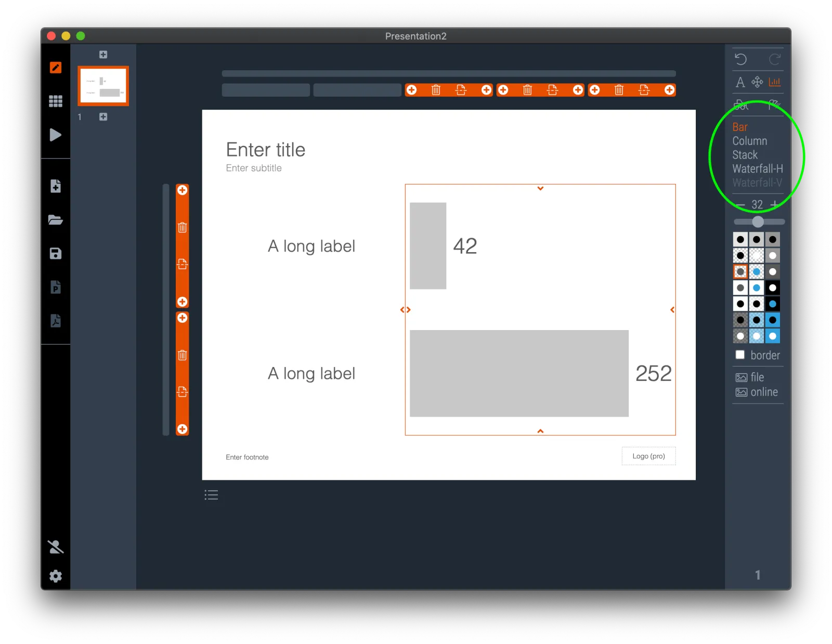Switch to the text 'A' tool
The height and width of the screenshot is (644, 832).
740,82
